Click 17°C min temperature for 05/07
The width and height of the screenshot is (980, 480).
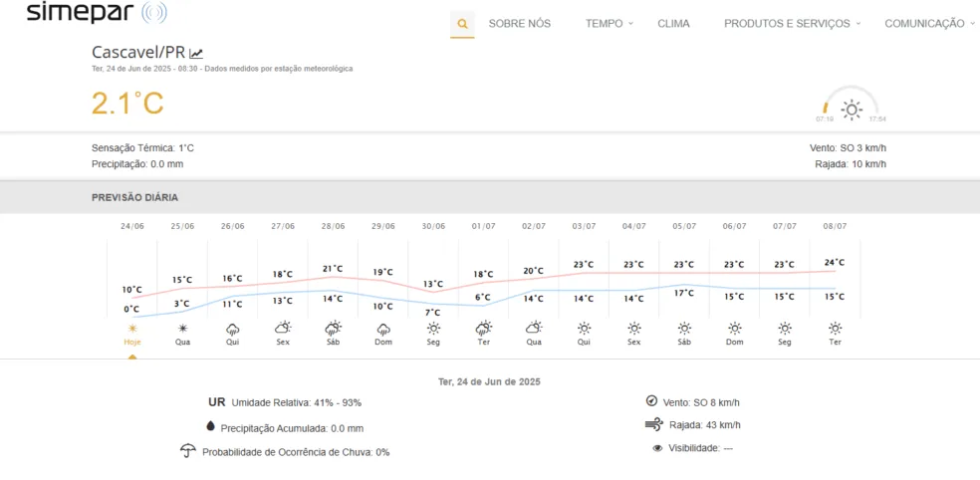coord(684,293)
